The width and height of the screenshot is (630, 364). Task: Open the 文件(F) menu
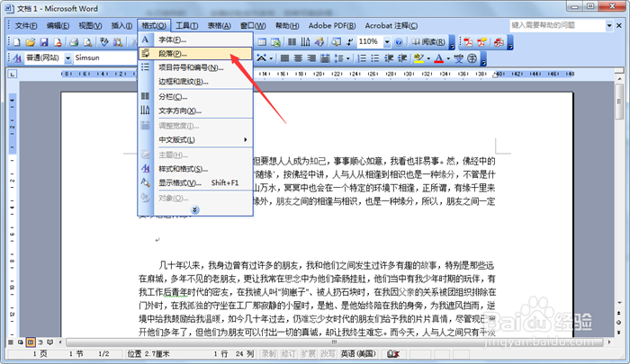point(26,26)
